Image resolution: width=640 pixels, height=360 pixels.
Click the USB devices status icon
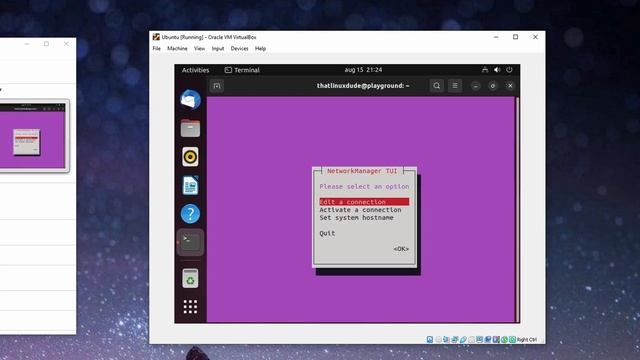(x=463, y=340)
